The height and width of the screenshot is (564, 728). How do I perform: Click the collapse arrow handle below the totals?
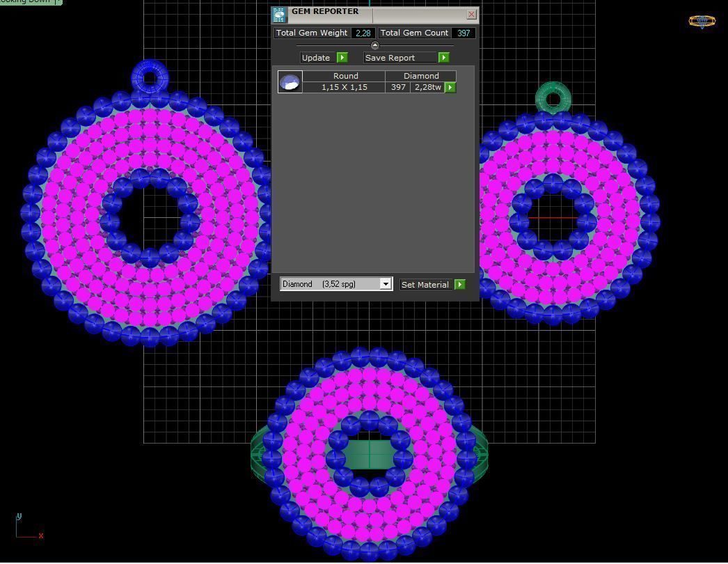coord(375,45)
